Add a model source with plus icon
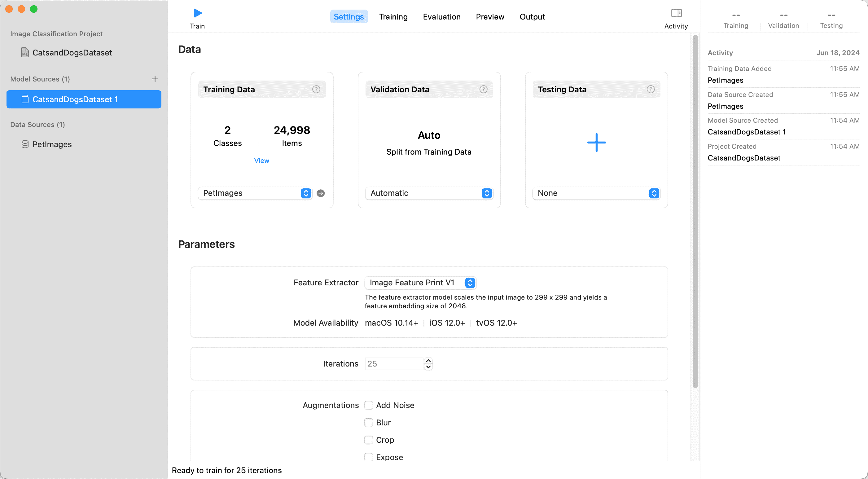The image size is (868, 479). 155,79
